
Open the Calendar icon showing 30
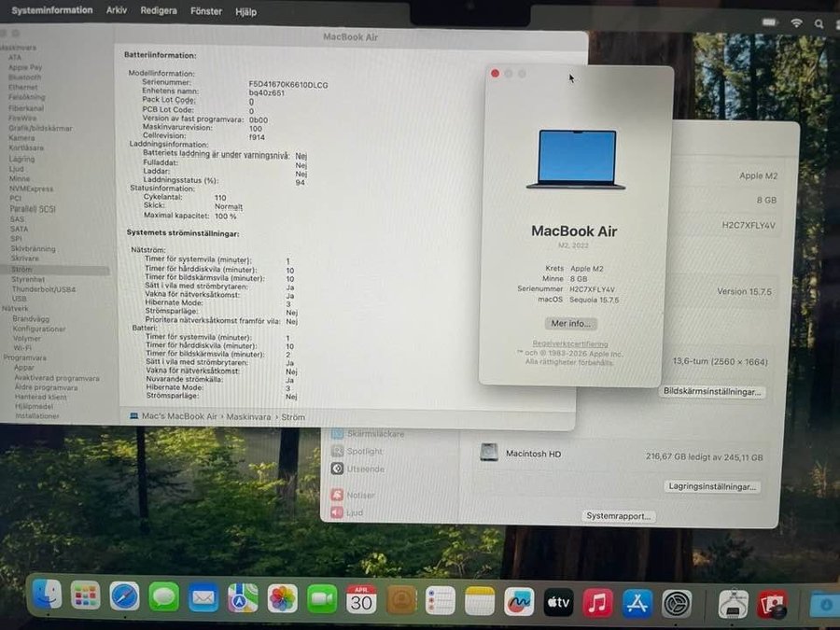coord(361,599)
